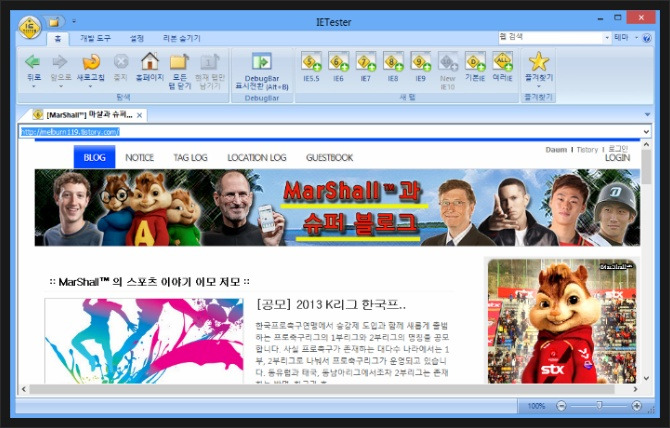This screenshot has height=428, width=670.
Task: Click the IETester application orb button
Action: coord(30,28)
